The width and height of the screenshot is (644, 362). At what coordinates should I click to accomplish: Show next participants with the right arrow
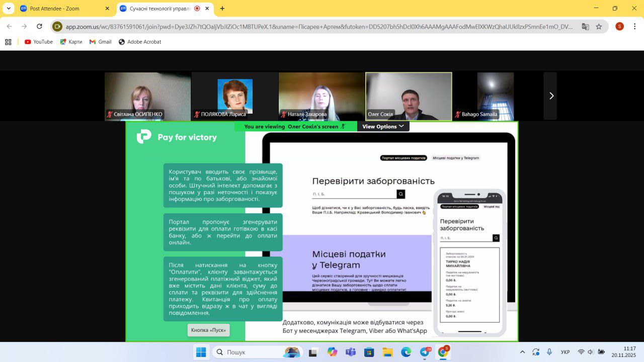coord(551,96)
